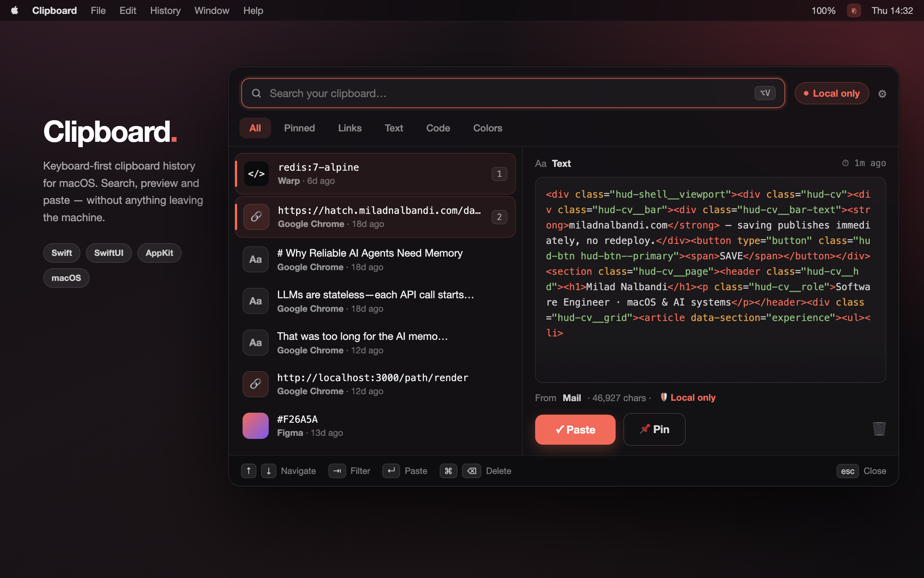Select the "LLMs are stateless" entry
The image size is (924, 578).
tap(375, 301)
